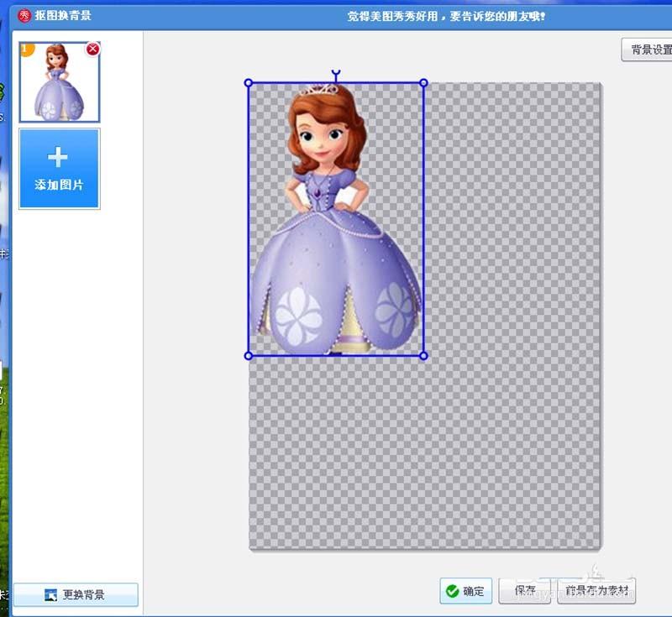The image size is (672, 617).
Task: Delete the Sofia thumbnail via red X icon
Action: coord(92,49)
